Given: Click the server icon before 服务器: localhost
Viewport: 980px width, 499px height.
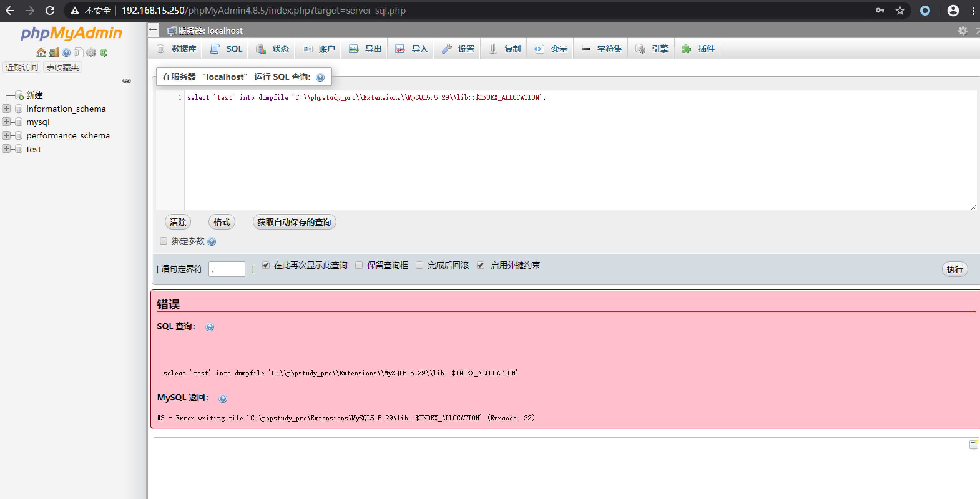Looking at the screenshot, I should pyautogui.click(x=172, y=31).
